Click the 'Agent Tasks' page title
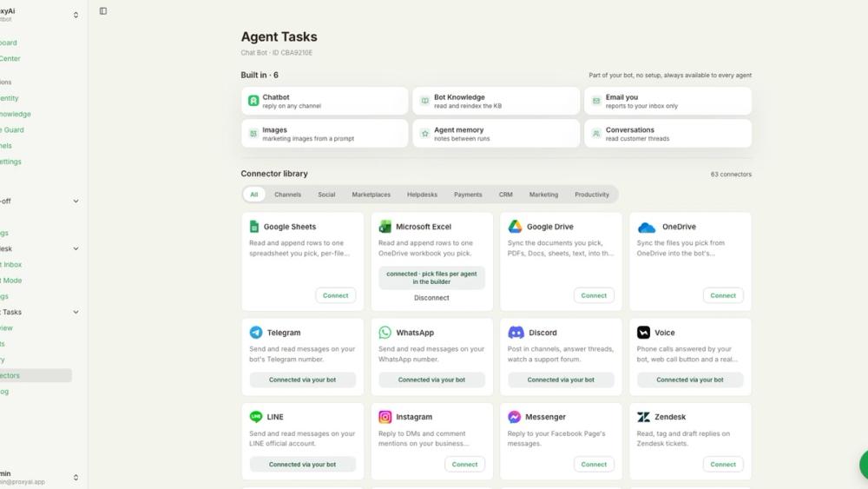 point(279,37)
